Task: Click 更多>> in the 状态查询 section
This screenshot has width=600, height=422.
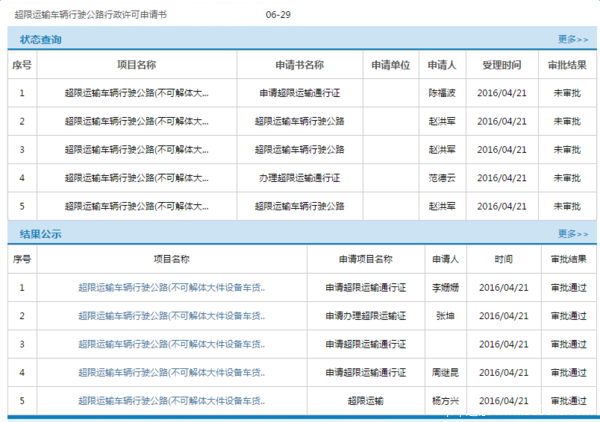Action: (573, 40)
